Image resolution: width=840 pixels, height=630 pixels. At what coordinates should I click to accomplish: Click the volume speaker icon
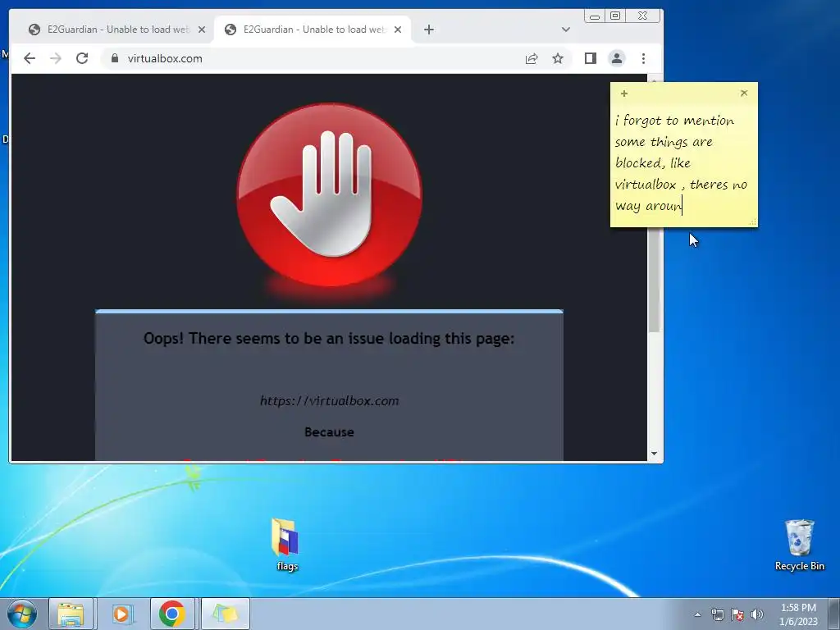(x=757, y=614)
